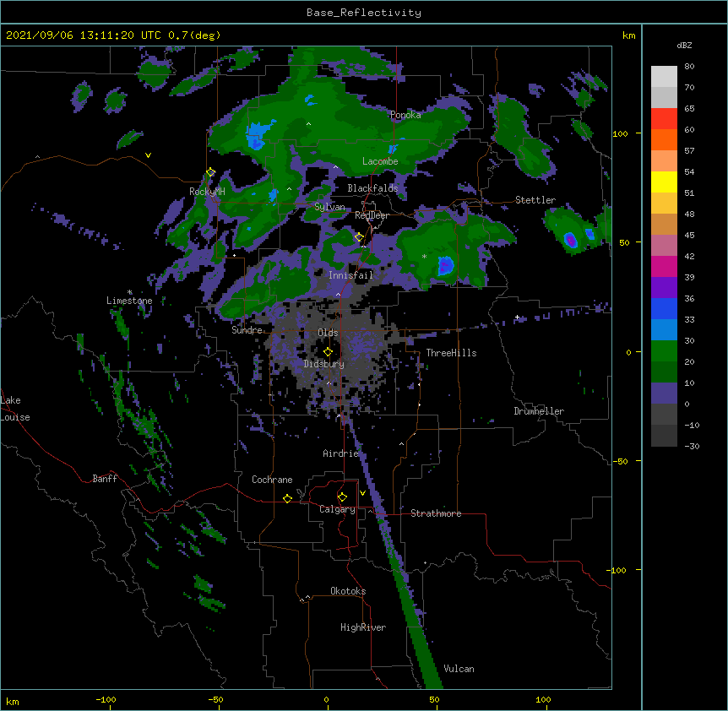This screenshot has width=728, height=711.
Task: Click the 80 value on dBZ legend
Action: coord(689,67)
